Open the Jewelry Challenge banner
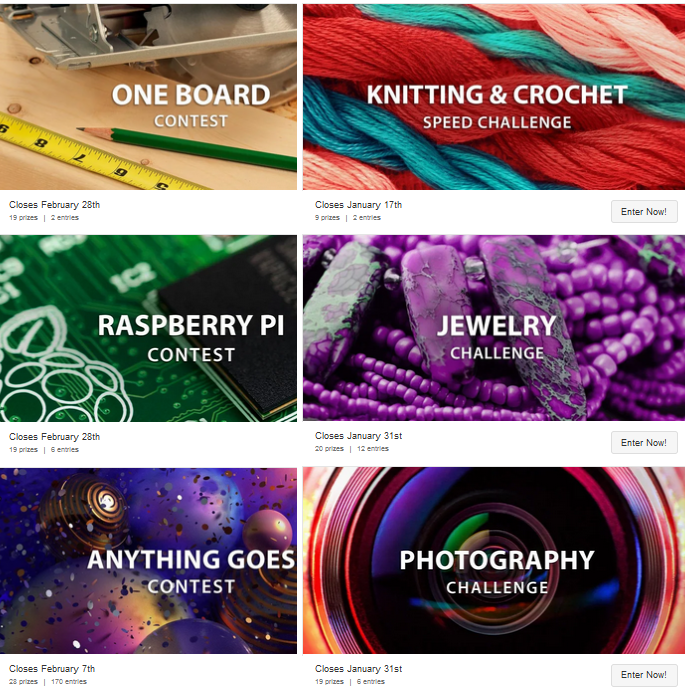Image resolution: width=685 pixels, height=697 pixels. pyautogui.click(x=494, y=328)
